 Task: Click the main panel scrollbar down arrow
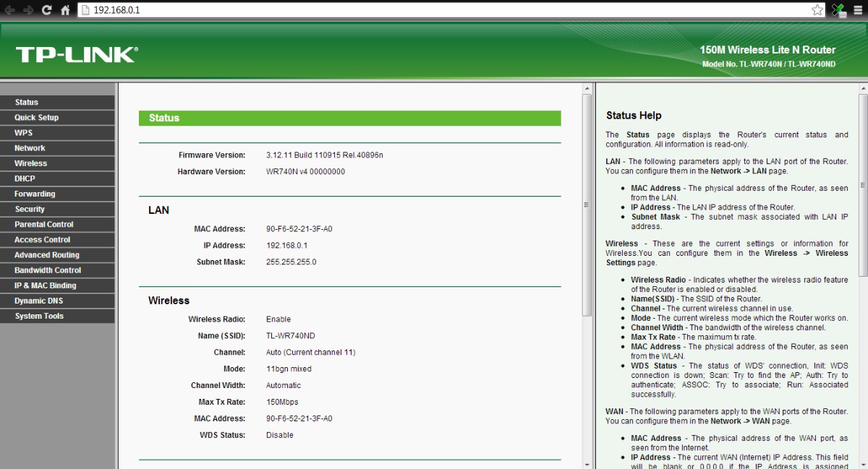[587, 464]
